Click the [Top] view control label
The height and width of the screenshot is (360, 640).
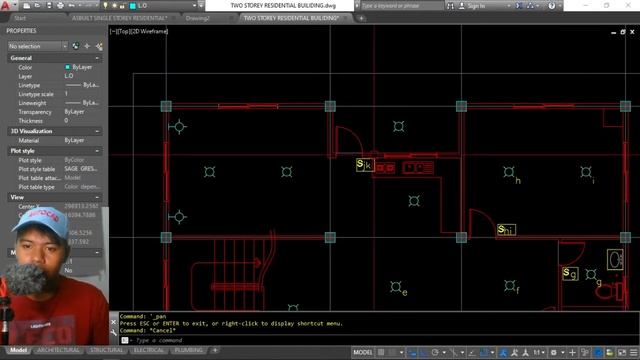click(122, 31)
